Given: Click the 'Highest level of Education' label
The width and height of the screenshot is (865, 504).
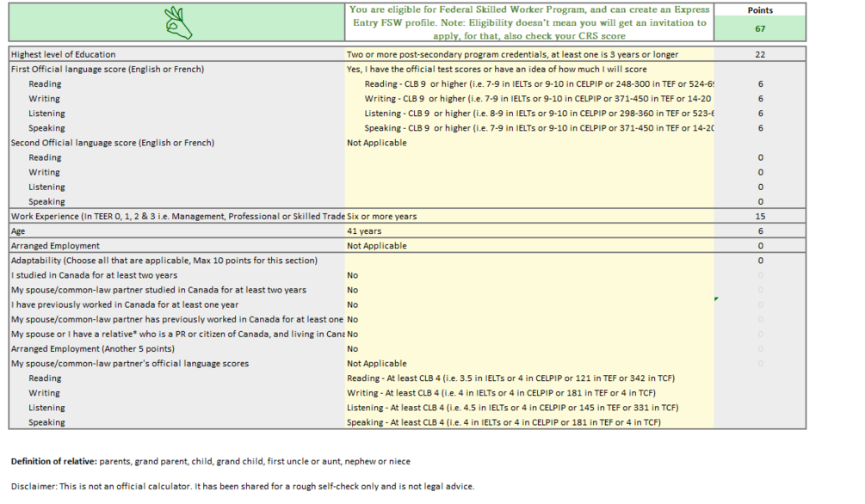Looking at the screenshot, I should pyautogui.click(x=64, y=54).
